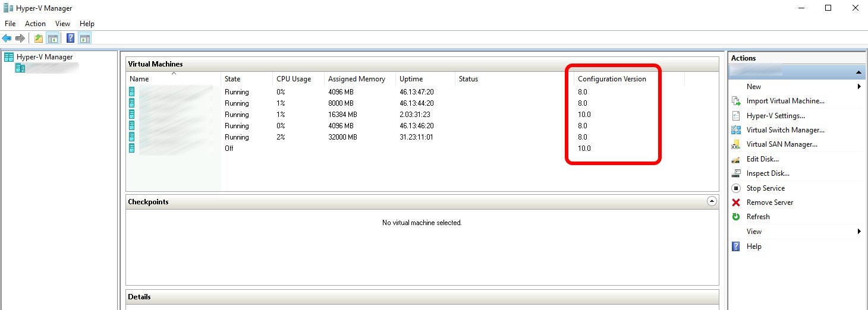Collapse the Checkpoints panel using its chevron

pos(712,201)
